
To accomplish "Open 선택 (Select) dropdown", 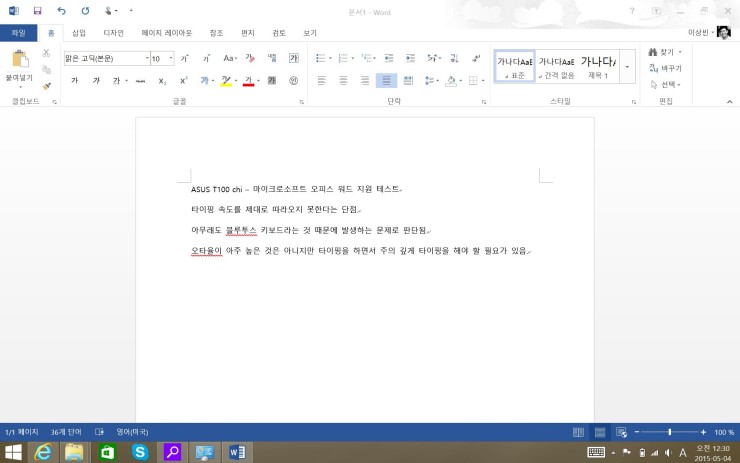I will coord(665,84).
